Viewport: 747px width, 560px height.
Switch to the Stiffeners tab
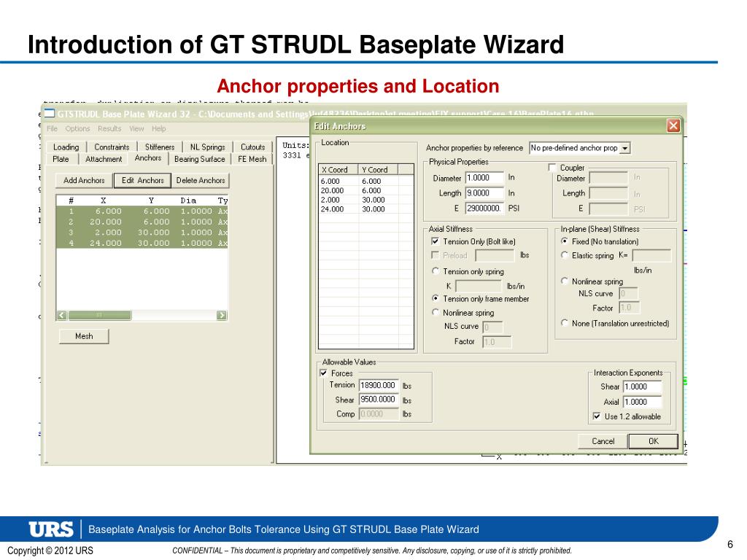pyautogui.click(x=160, y=147)
